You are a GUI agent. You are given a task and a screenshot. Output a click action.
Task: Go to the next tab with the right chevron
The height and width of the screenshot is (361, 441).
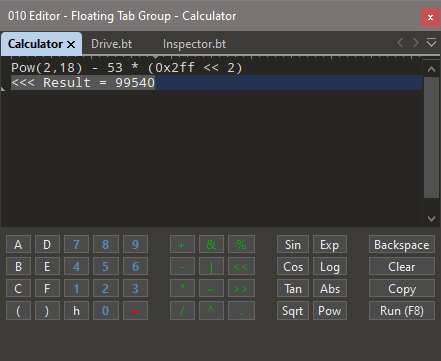pyautogui.click(x=416, y=43)
